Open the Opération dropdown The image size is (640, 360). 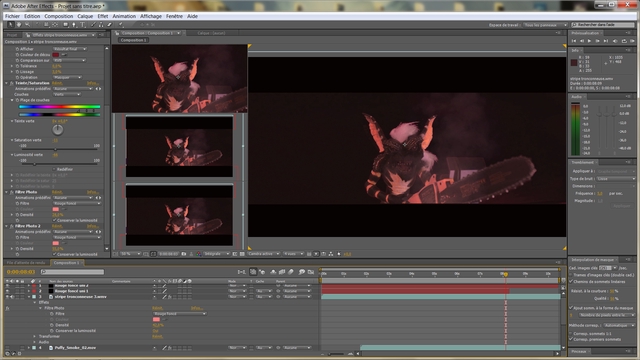pos(67,77)
